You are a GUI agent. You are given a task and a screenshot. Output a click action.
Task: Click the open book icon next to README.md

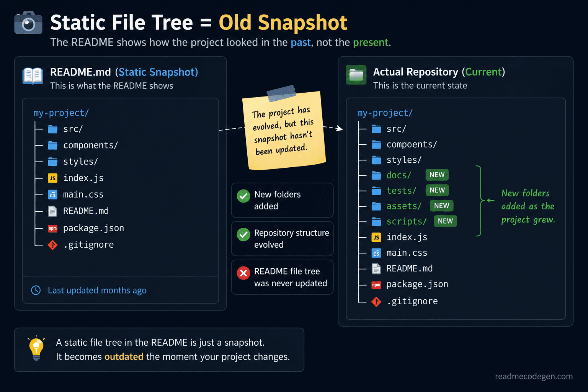pos(33,75)
